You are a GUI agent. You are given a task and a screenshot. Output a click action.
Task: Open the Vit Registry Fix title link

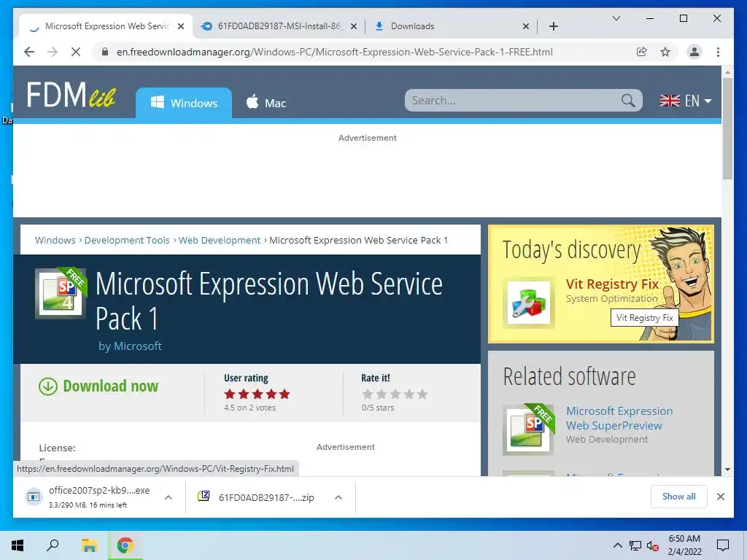click(x=612, y=284)
